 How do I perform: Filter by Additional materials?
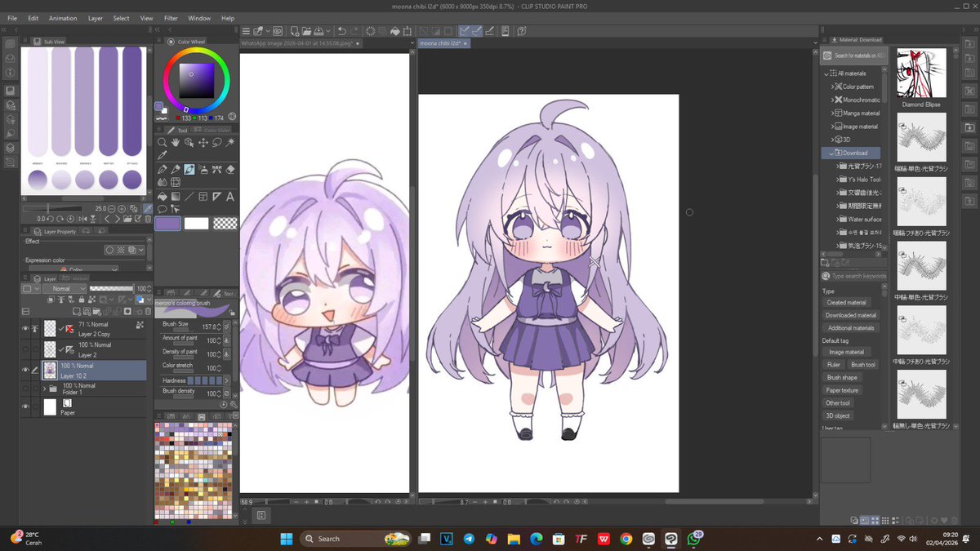[851, 328]
